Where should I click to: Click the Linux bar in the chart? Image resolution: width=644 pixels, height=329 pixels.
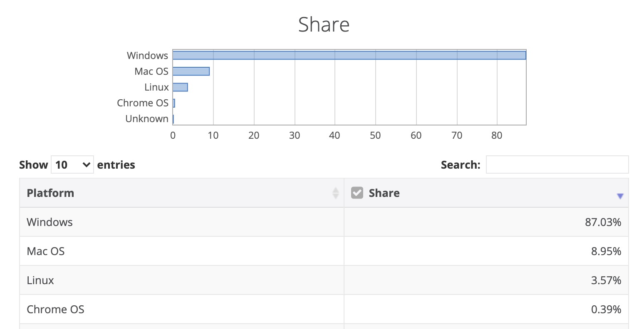tap(180, 87)
